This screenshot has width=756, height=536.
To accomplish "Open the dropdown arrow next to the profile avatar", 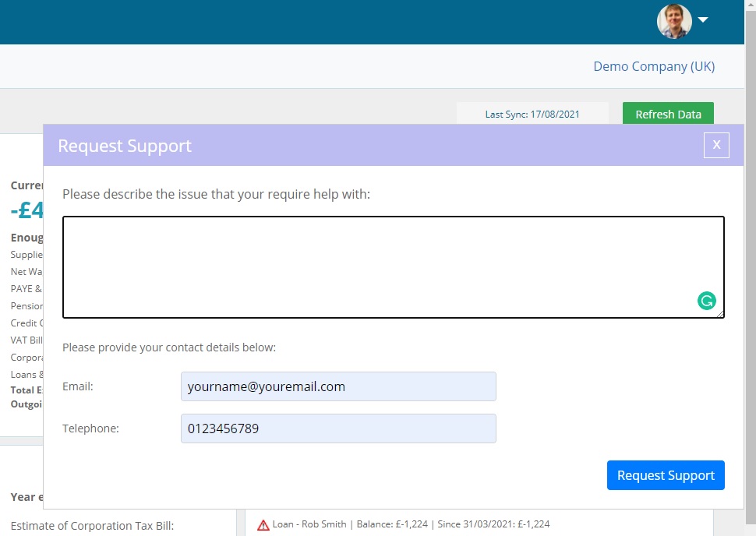I will tap(702, 20).
